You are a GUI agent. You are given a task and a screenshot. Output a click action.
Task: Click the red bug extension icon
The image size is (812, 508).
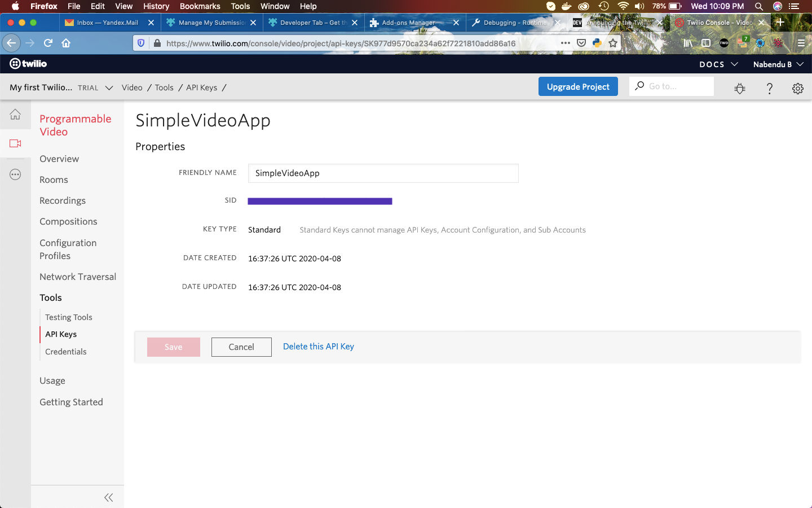(778, 43)
